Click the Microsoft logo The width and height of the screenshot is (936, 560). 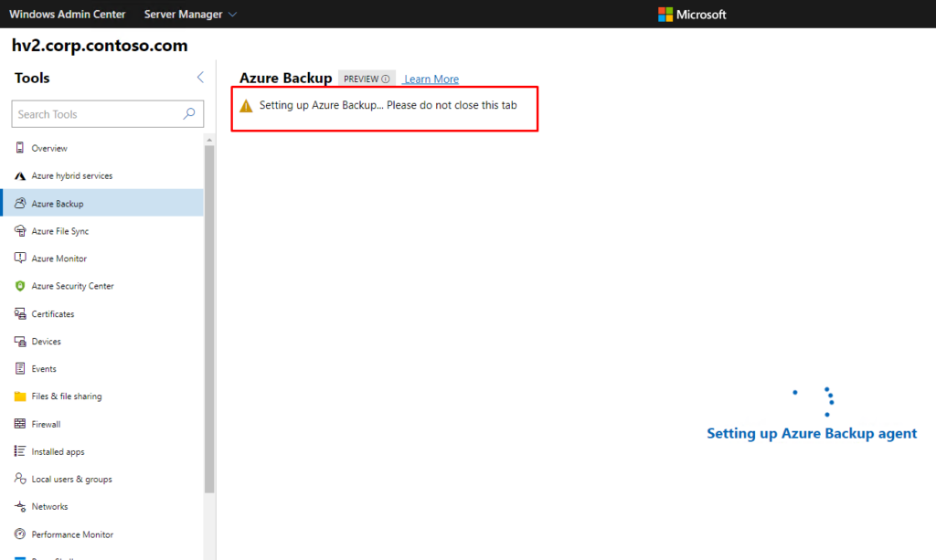coord(692,15)
